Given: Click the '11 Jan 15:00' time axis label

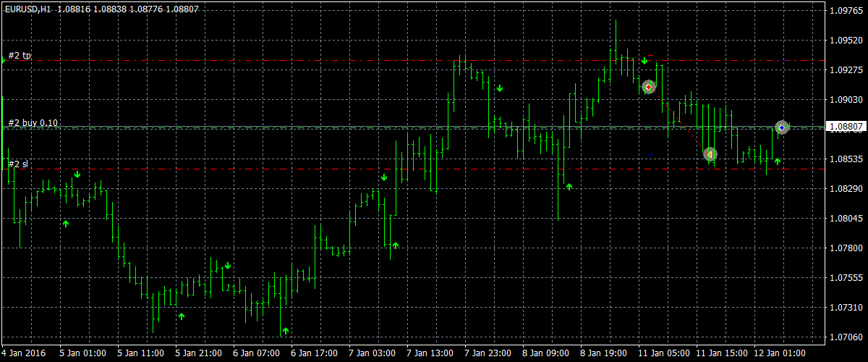Looking at the screenshot, I should pyautogui.click(x=721, y=353).
